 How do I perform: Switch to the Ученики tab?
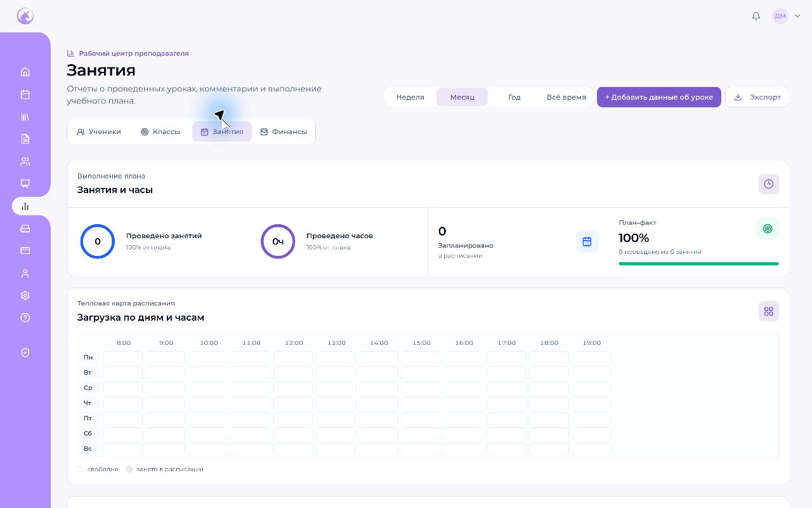(99, 132)
